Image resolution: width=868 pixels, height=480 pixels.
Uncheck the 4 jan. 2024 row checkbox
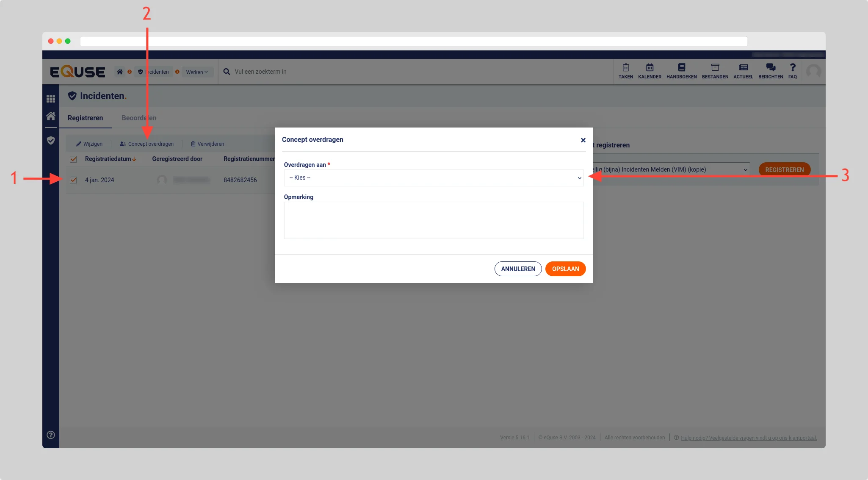(x=73, y=180)
